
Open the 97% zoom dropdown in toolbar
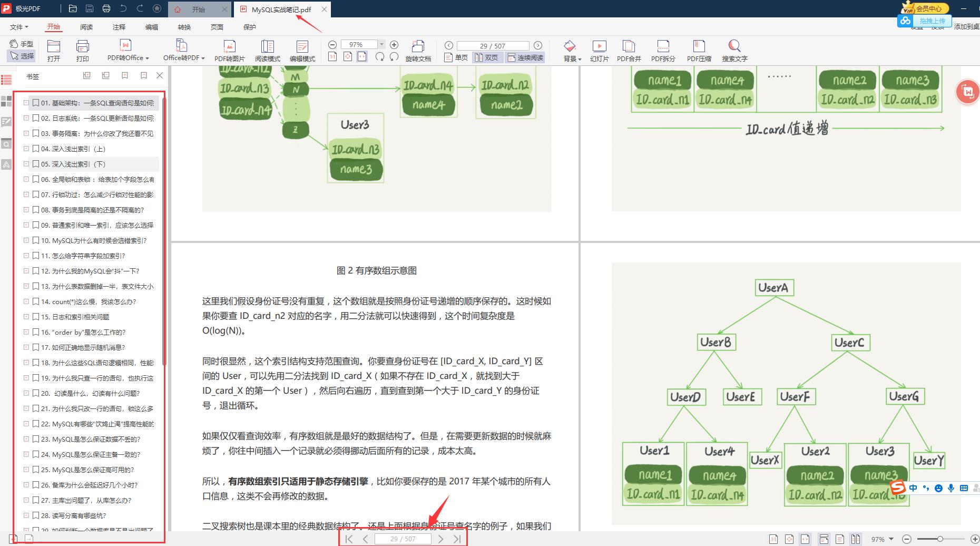(x=382, y=45)
